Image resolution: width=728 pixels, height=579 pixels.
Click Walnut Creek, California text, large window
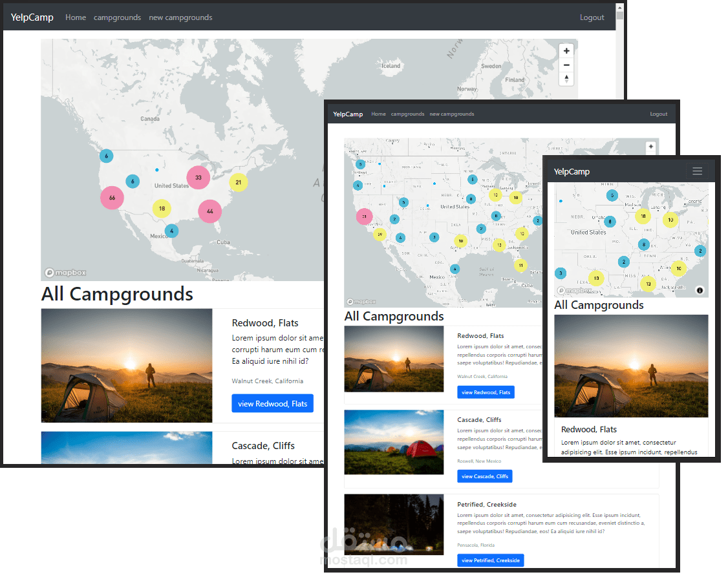pyautogui.click(x=268, y=381)
